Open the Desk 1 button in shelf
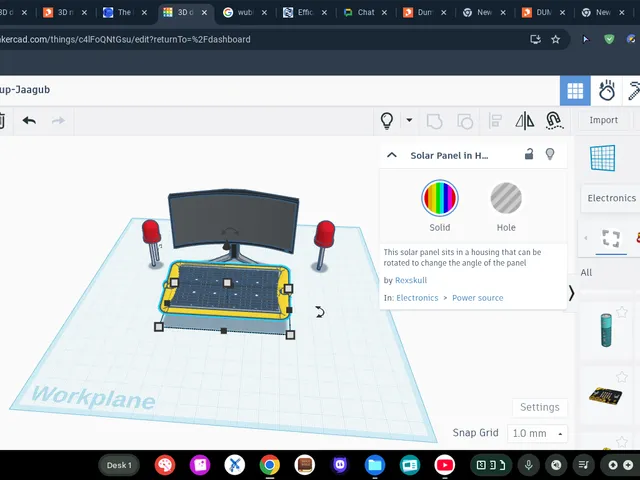The image size is (640, 480). pyautogui.click(x=119, y=465)
